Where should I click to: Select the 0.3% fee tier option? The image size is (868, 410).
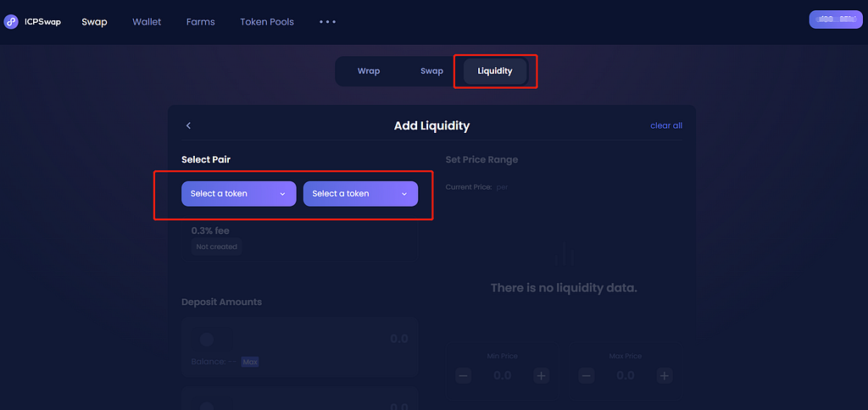299,239
